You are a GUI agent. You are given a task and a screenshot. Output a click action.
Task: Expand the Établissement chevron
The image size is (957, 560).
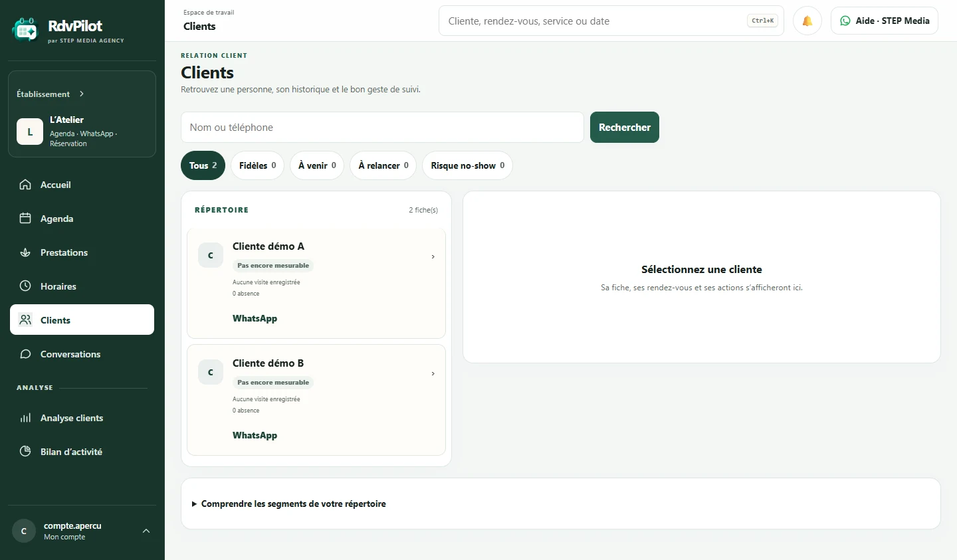coord(82,94)
